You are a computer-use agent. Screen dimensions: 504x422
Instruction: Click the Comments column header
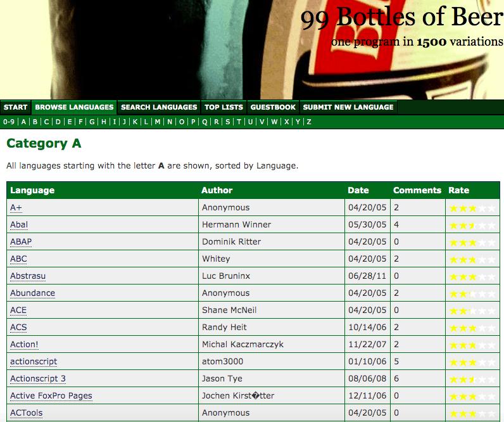tap(417, 190)
